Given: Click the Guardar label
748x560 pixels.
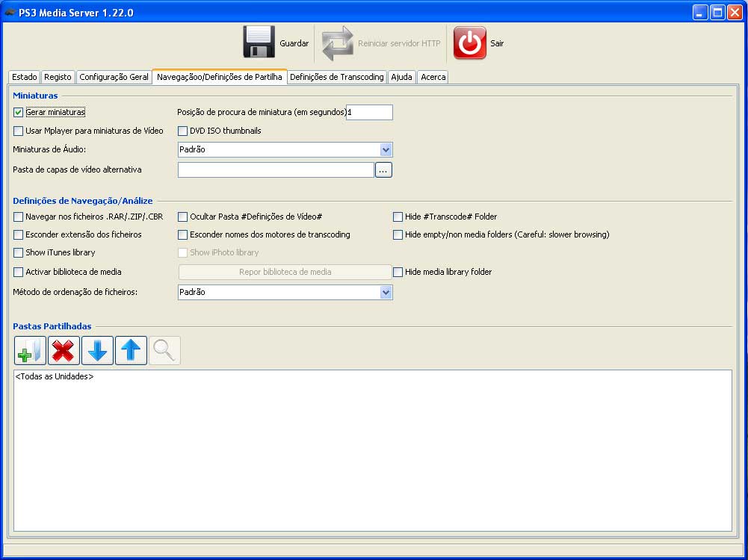Looking at the screenshot, I should tap(294, 43).
